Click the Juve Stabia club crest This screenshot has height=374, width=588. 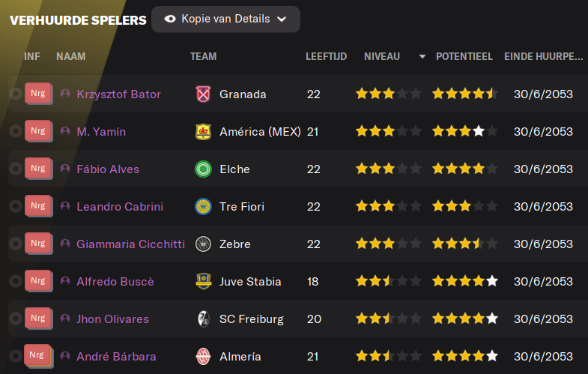pyautogui.click(x=203, y=281)
